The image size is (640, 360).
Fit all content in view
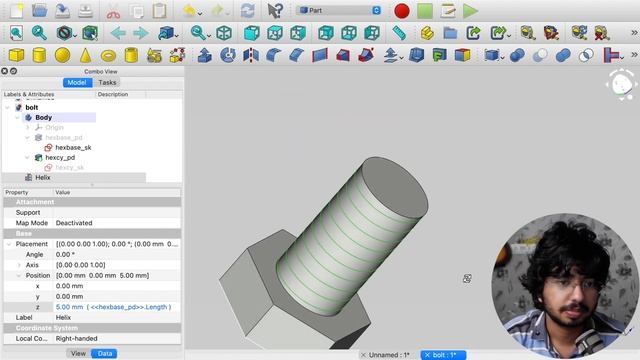[16, 33]
